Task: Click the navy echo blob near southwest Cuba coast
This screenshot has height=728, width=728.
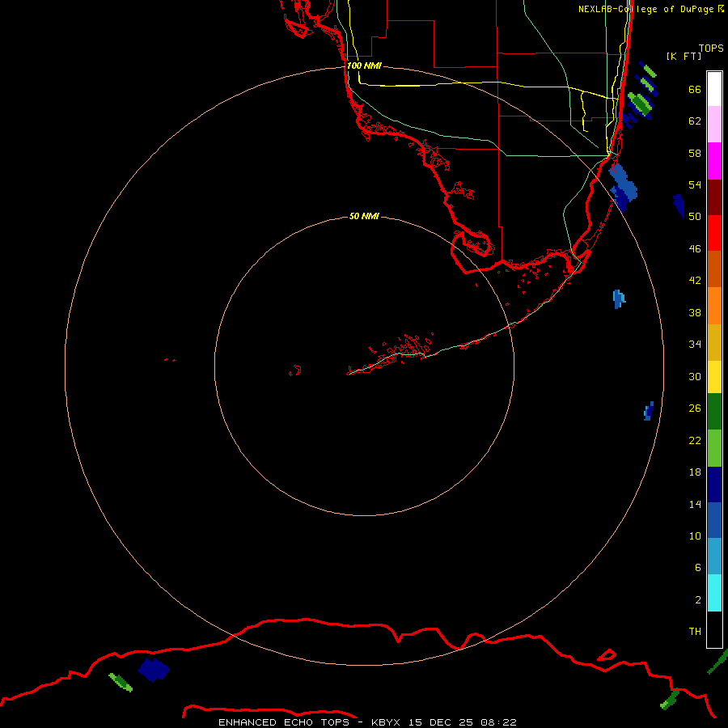Action: pyautogui.click(x=154, y=670)
